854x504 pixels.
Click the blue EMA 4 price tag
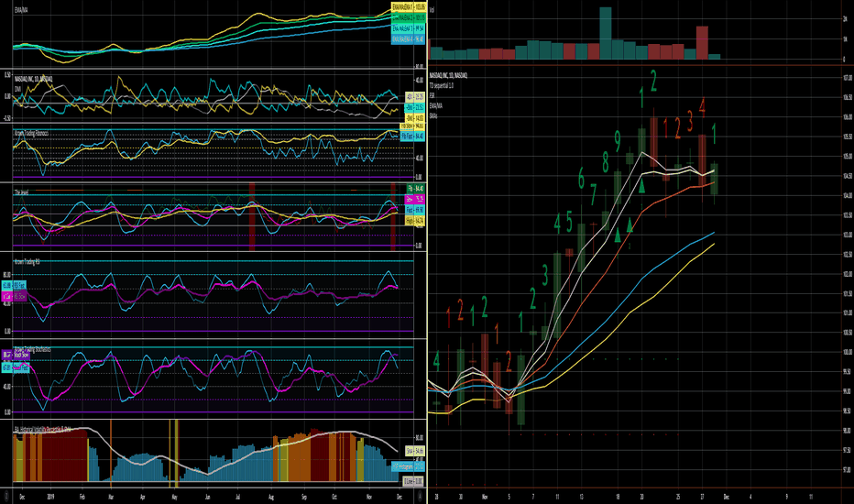point(409,38)
